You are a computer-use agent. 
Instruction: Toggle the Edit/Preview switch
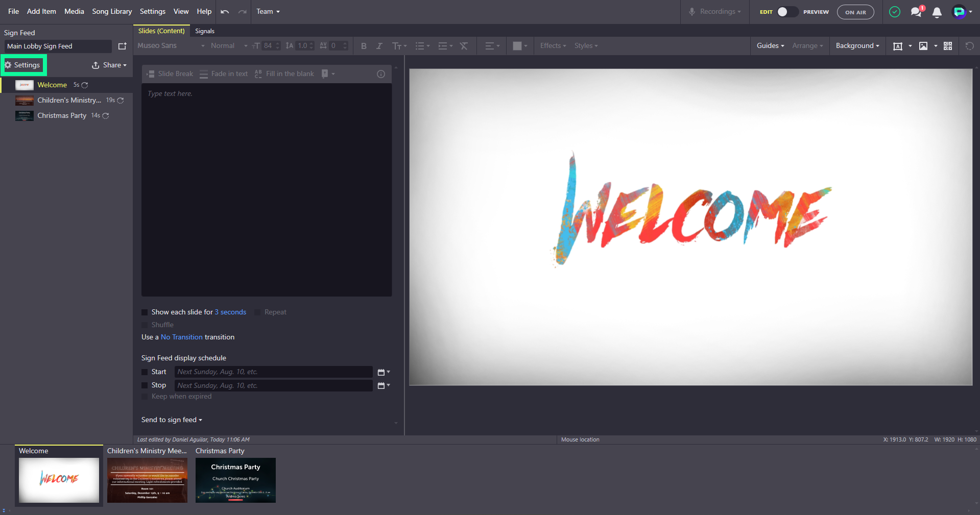click(787, 12)
